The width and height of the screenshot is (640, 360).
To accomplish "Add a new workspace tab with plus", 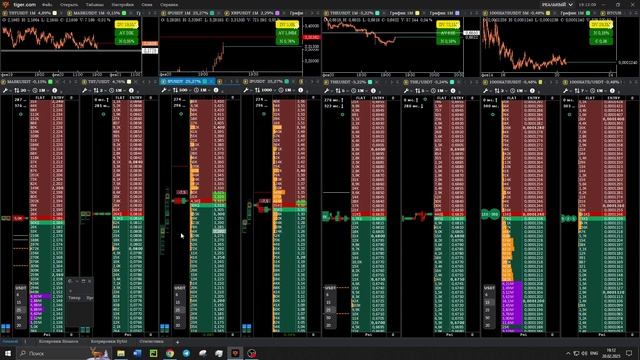I will pyautogui.click(x=177, y=342).
